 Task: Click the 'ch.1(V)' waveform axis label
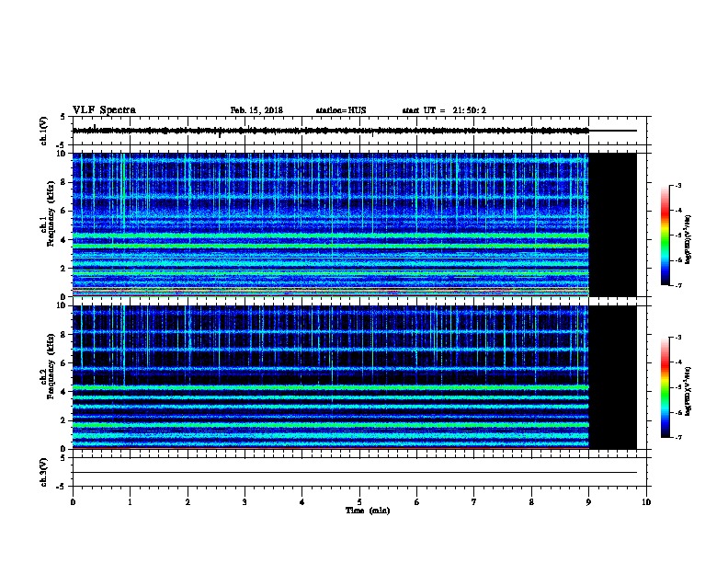point(43,131)
